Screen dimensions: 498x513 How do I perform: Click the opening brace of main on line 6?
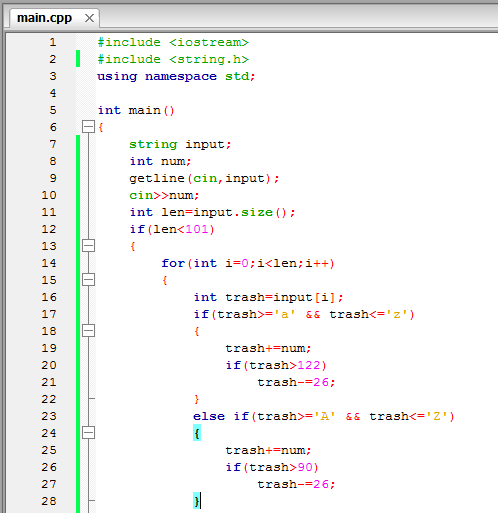point(101,127)
